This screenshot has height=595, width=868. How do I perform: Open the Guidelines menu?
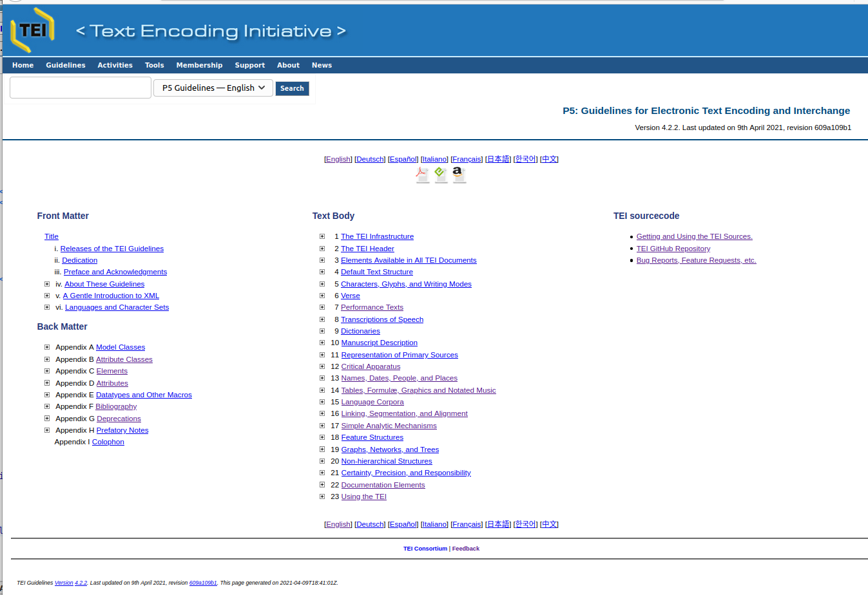[66, 65]
